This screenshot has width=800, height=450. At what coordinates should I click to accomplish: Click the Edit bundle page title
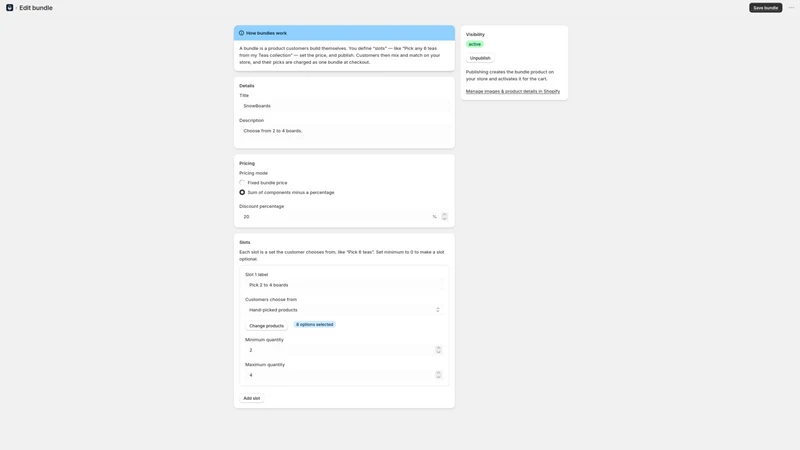click(x=36, y=8)
